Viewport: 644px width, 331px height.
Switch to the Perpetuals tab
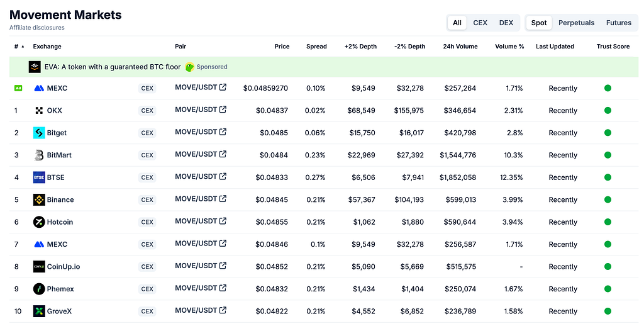tap(576, 23)
